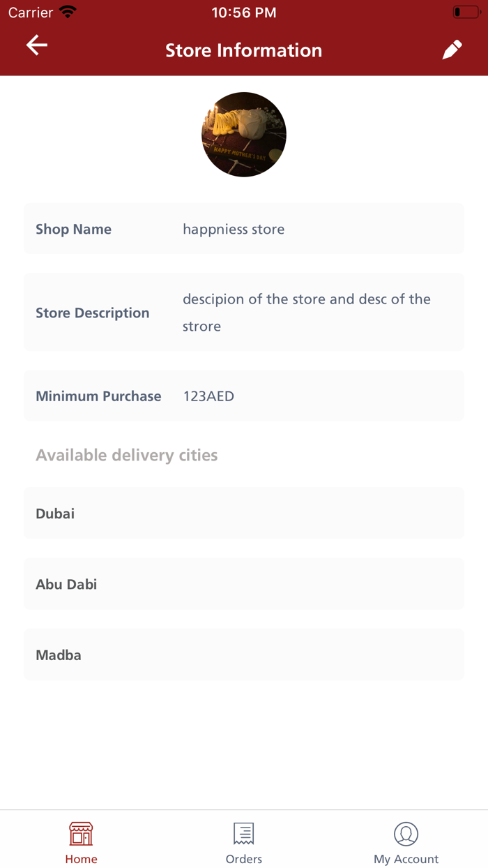Tap the My Account profile icon
Viewport: 488px width, 868px height.
click(x=406, y=834)
